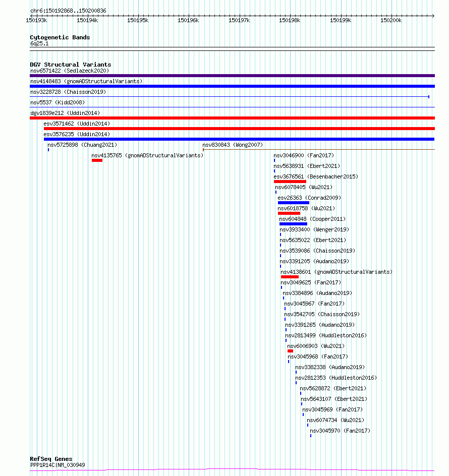Viewport: 449px width, 476px height.
Task: Click the 150200k ruler position
Action: (x=391, y=21)
